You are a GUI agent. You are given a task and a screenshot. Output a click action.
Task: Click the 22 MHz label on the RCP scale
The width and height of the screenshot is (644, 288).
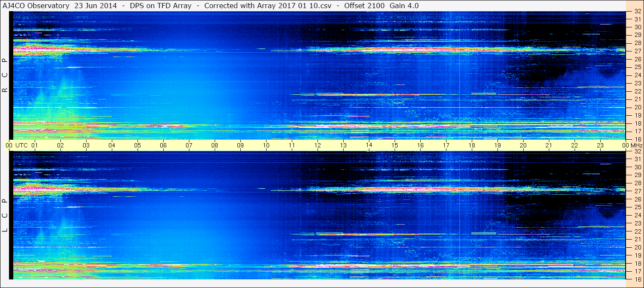coord(637,91)
